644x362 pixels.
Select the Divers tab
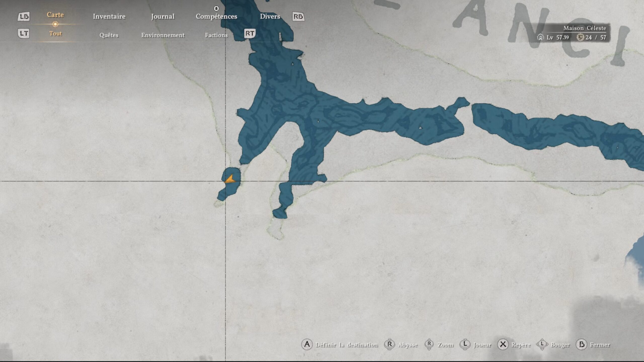tap(270, 17)
